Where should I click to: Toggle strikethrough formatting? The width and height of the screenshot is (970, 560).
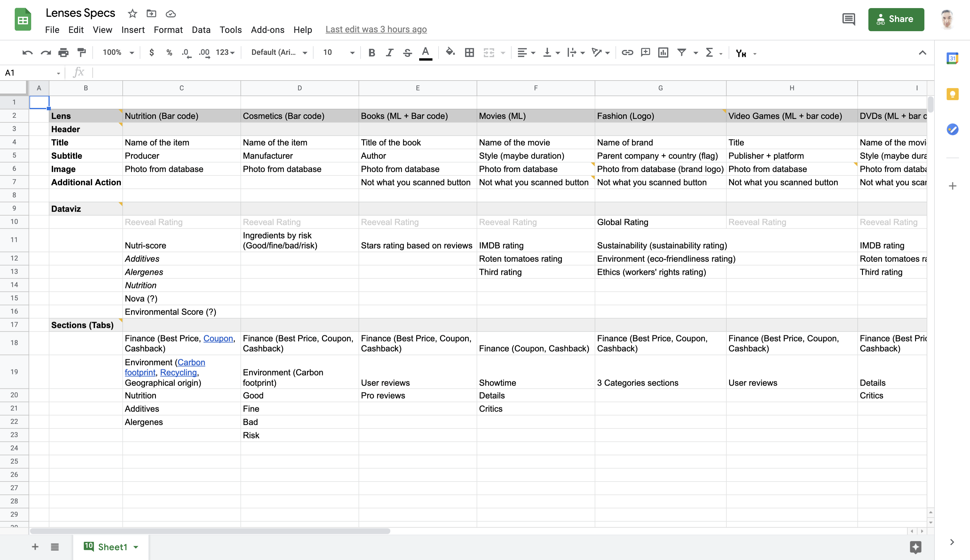tap(407, 52)
